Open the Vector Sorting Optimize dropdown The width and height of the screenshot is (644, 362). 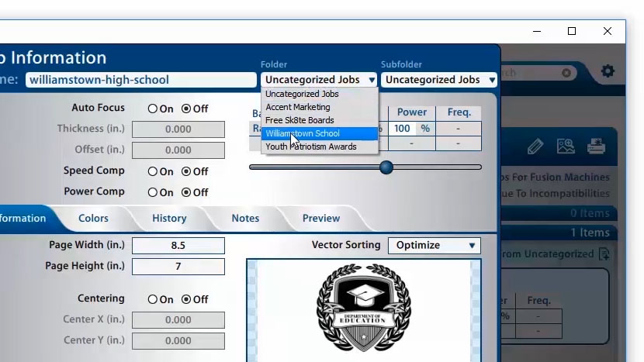(434, 246)
